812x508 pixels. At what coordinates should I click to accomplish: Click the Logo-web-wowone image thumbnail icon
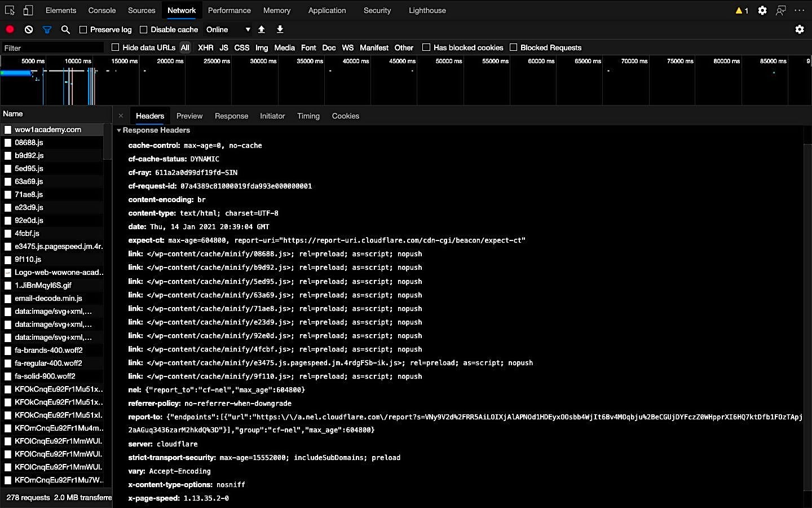click(x=8, y=273)
